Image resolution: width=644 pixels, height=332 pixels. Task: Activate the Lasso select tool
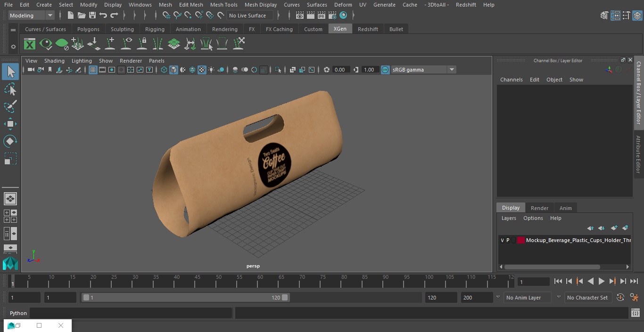click(x=10, y=89)
